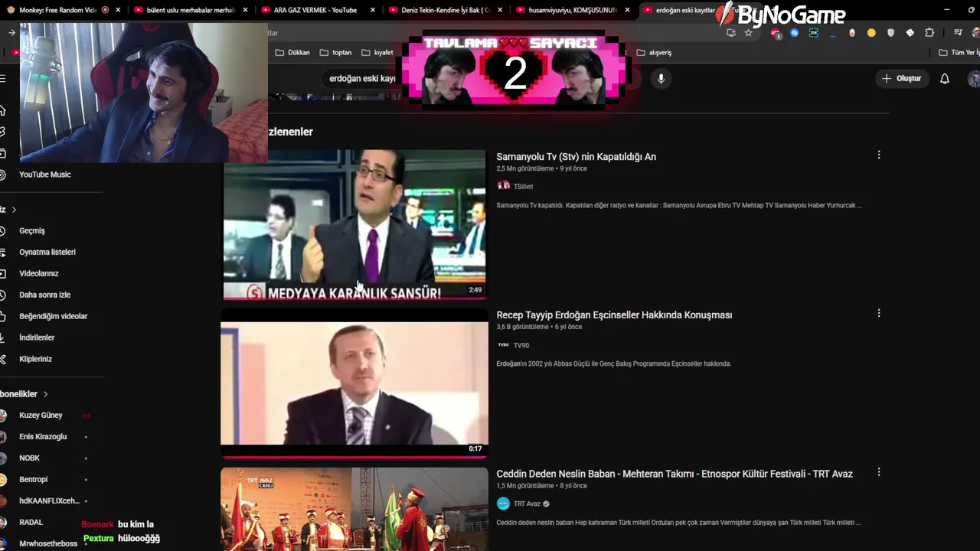The height and width of the screenshot is (551, 980).
Task: Open the Kuzey Güney subscription channel
Action: click(41, 415)
